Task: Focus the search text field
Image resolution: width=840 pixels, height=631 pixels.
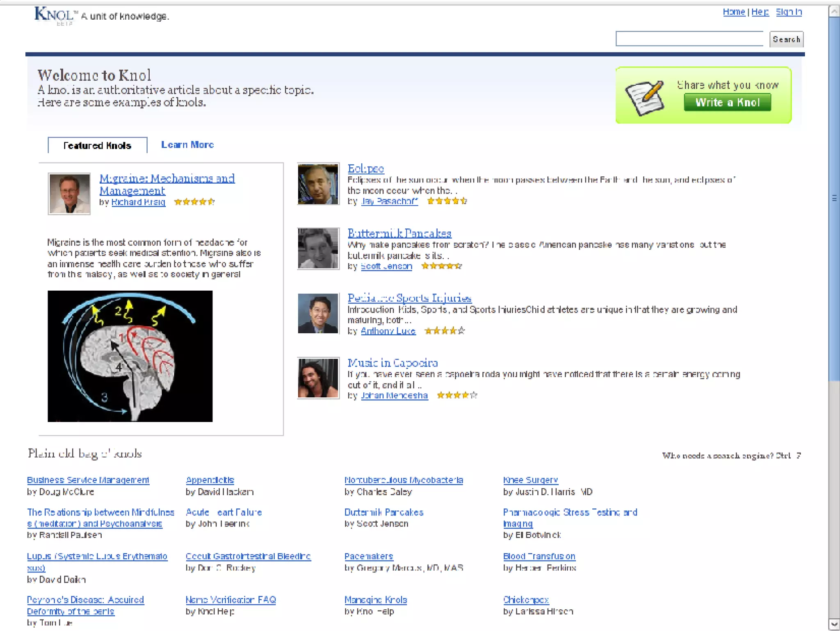Action: [x=689, y=39]
